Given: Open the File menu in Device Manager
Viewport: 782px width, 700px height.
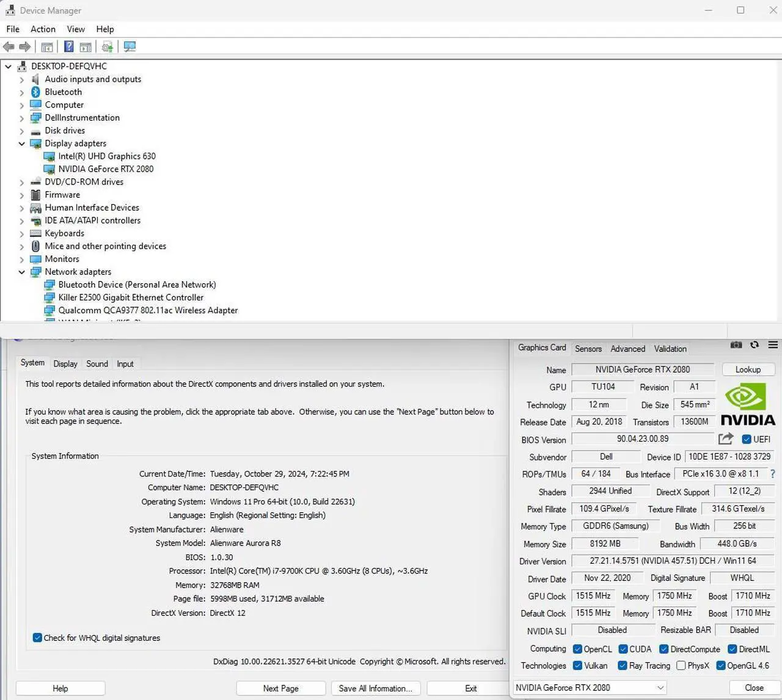Looking at the screenshot, I should click(13, 29).
